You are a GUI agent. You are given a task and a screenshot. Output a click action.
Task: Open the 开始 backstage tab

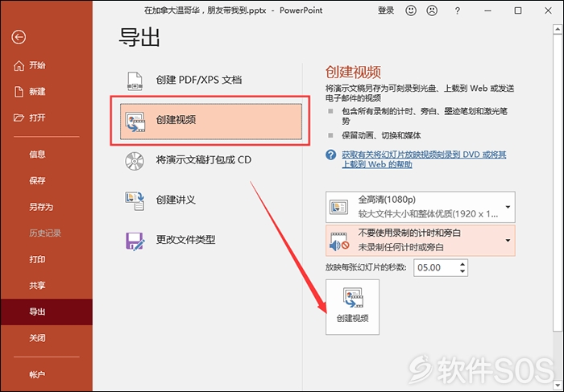(x=47, y=65)
